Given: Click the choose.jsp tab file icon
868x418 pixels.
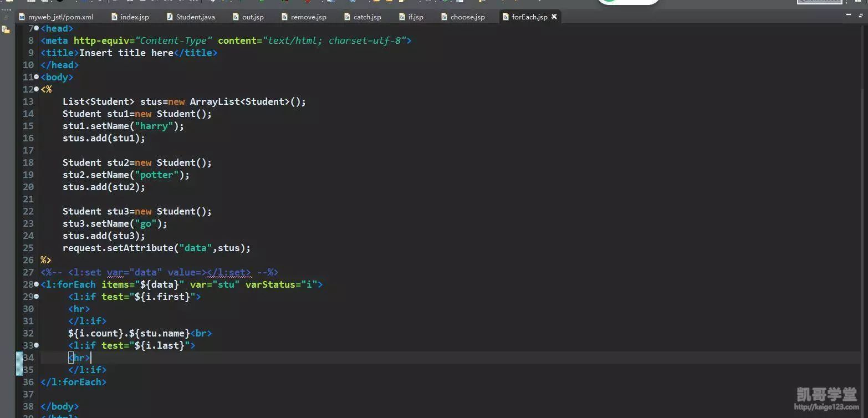Looking at the screenshot, I should [444, 17].
